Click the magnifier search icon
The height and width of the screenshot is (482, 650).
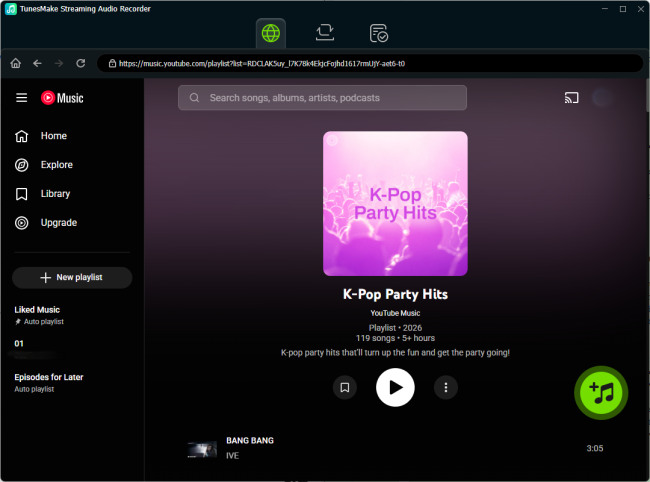point(194,98)
